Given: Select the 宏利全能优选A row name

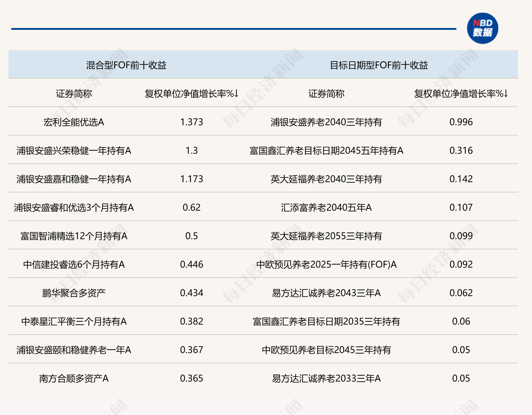Looking at the screenshot, I should pyautogui.click(x=74, y=122).
